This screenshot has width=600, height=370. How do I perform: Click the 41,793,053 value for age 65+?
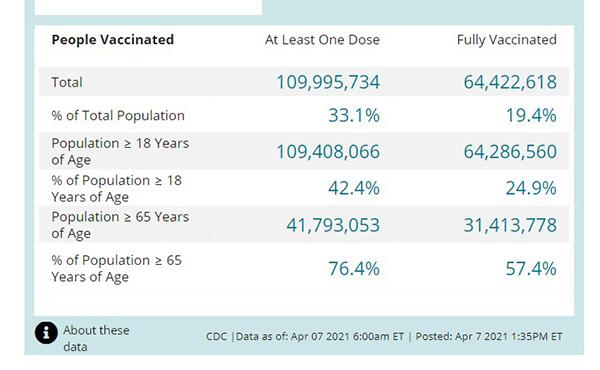[x=333, y=225]
